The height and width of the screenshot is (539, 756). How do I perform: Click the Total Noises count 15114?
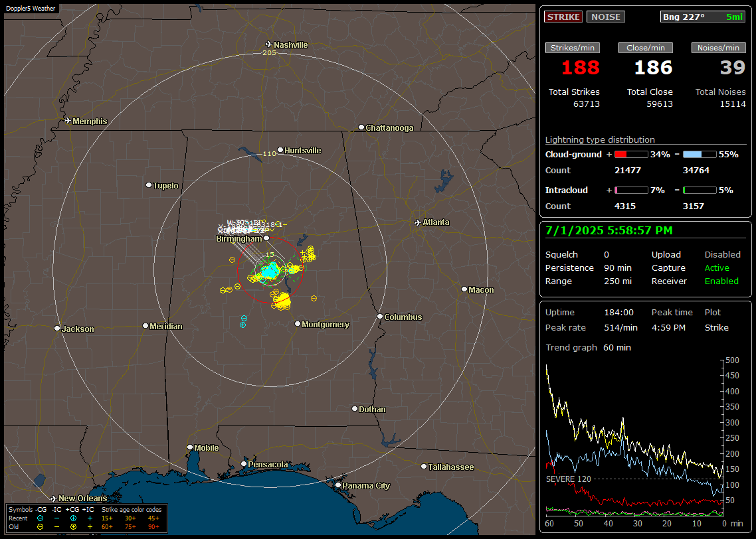click(x=732, y=104)
